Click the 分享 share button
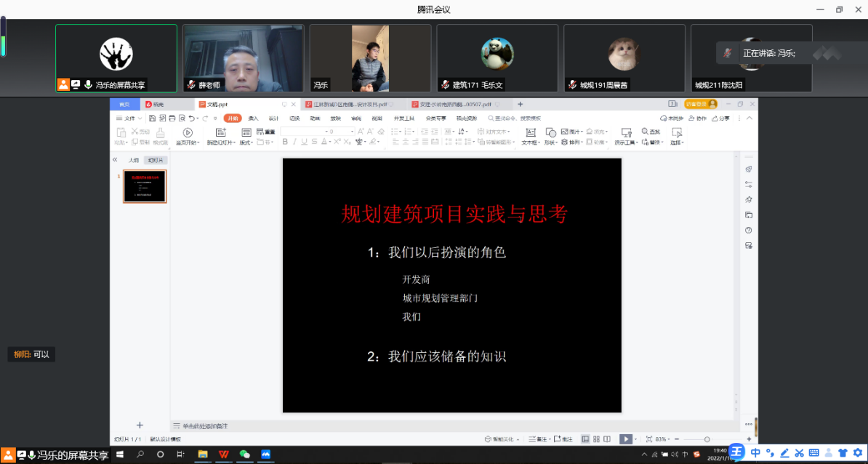Image resolution: width=868 pixels, height=464 pixels. (721, 118)
